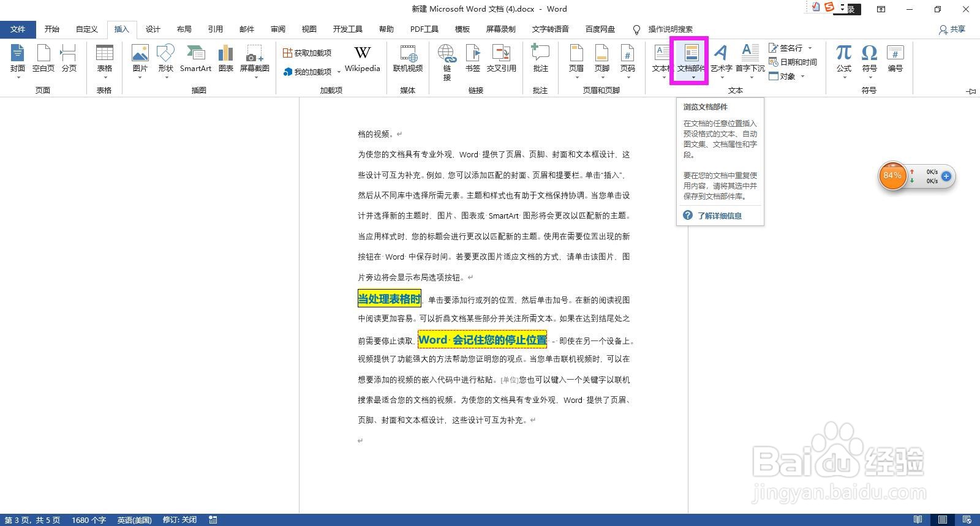Image resolution: width=980 pixels, height=526 pixels.
Task: Insert a symbol (符号)
Action: (x=870, y=61)
